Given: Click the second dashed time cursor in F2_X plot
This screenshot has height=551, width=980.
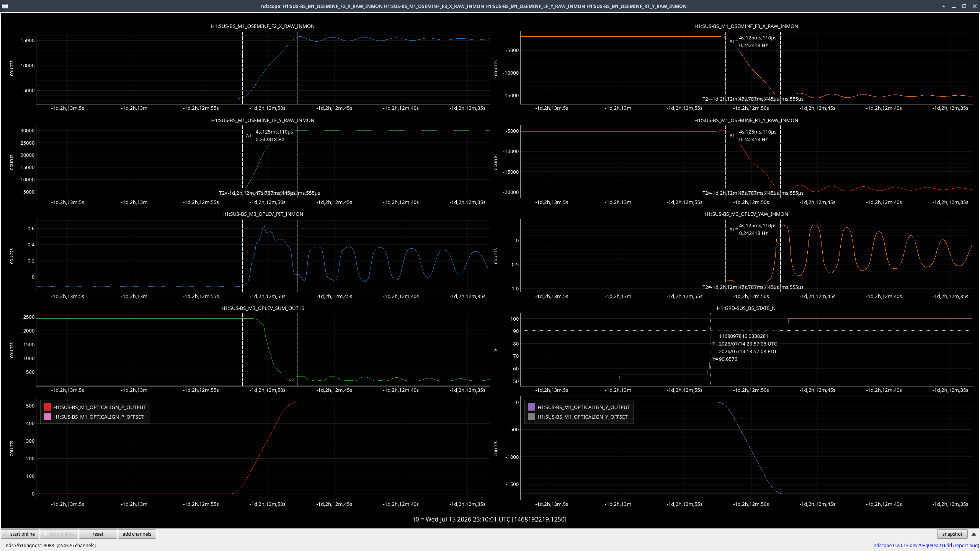Looking at the screenshot, I should (x=297, y=68).
